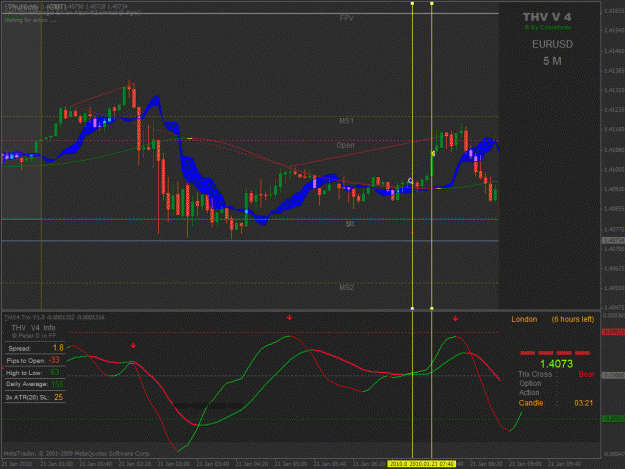The height and width of the screenshot is (469, 625).
Task: Click the '21 Jan 05:00' time axis label
Action: pos(291,464)
